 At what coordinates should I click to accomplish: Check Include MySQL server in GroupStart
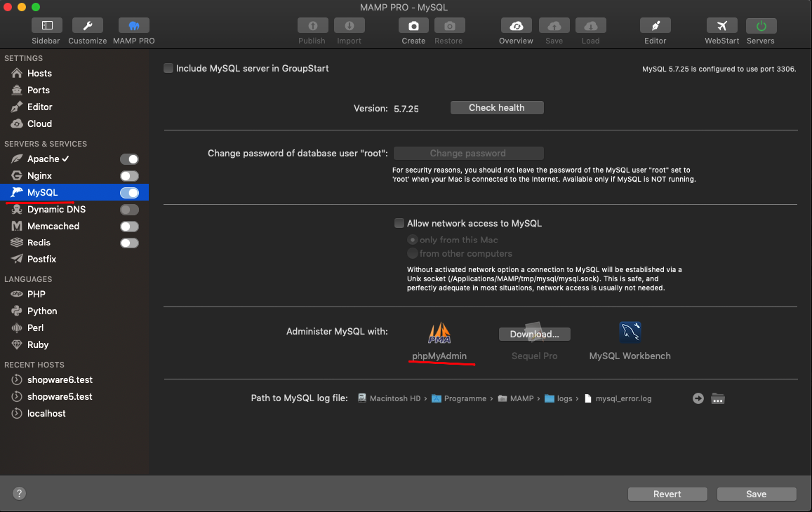coord(168,69)
